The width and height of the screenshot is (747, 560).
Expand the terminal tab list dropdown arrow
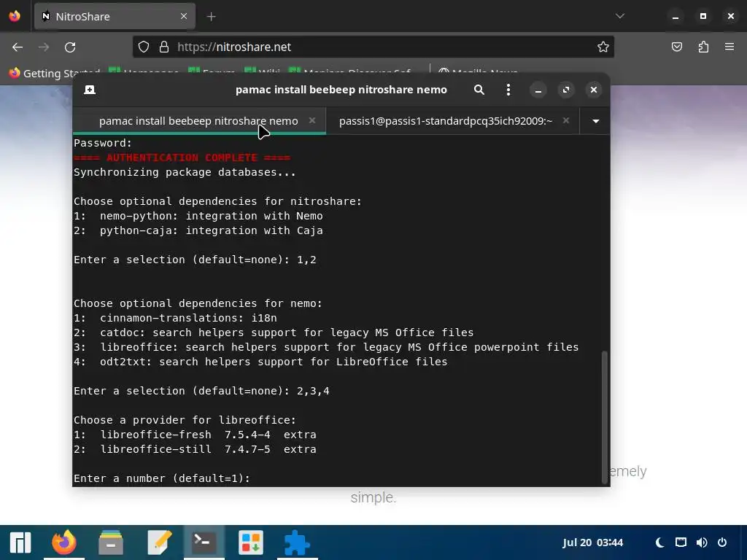point(595,121)
